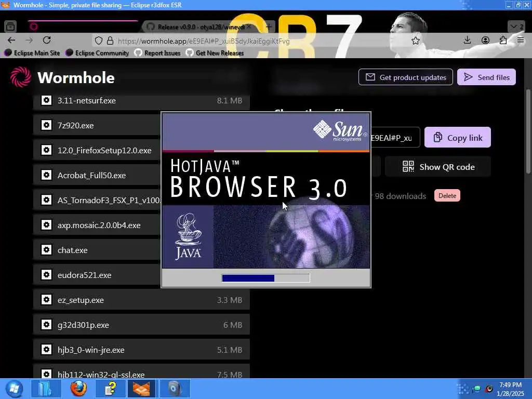Click the pink Delete button
The image size is (532, 399).
coord(447,196)
